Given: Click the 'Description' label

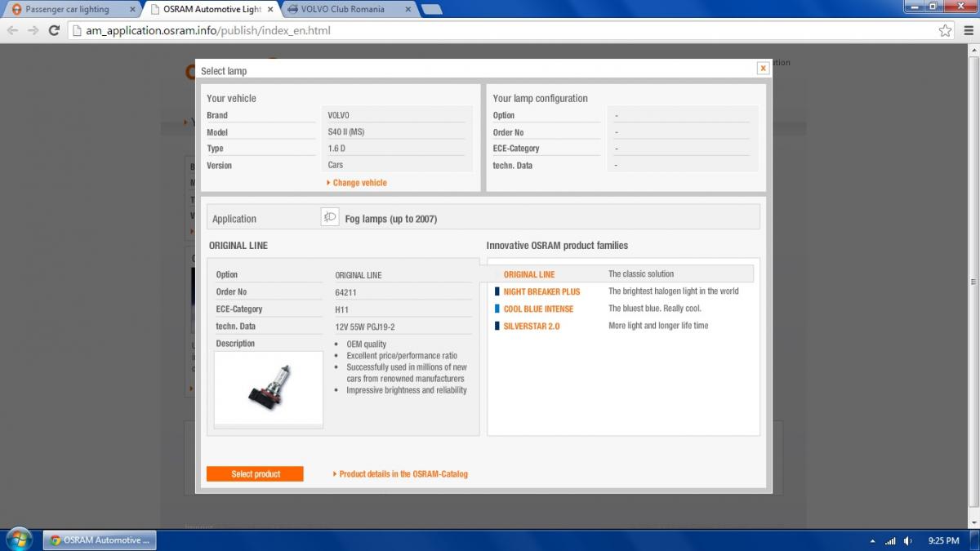Looking at the screenshot, I should tap(235, 344).
